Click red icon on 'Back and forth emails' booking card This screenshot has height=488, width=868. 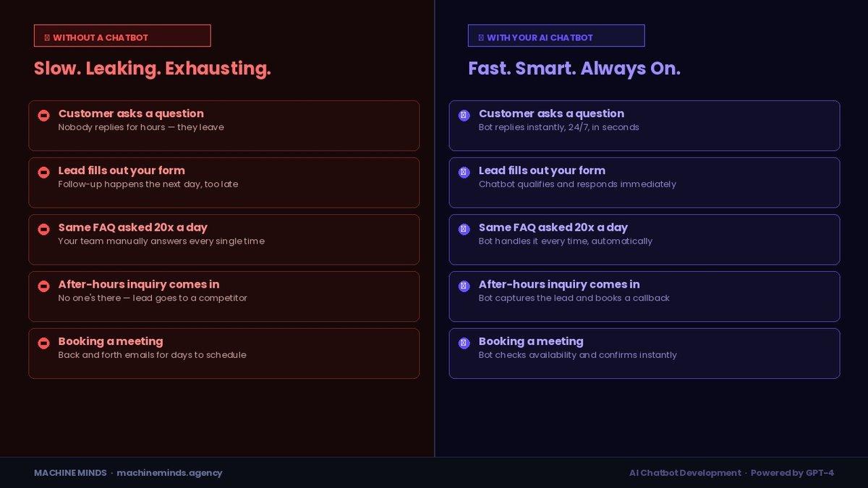[x=43, y=343]
